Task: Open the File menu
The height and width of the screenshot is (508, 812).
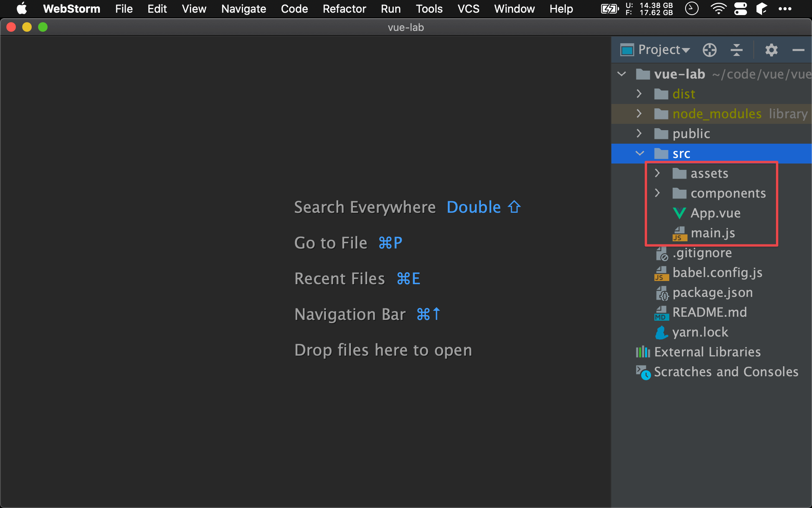Action: (x=124, y=9)
